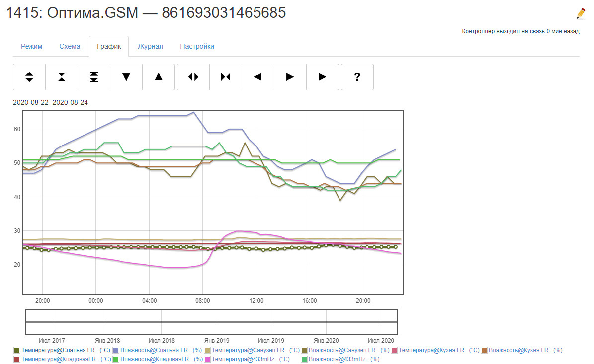Compress the time range horizontally
This screenshot has height=364, width=594.
pos(226,77)
